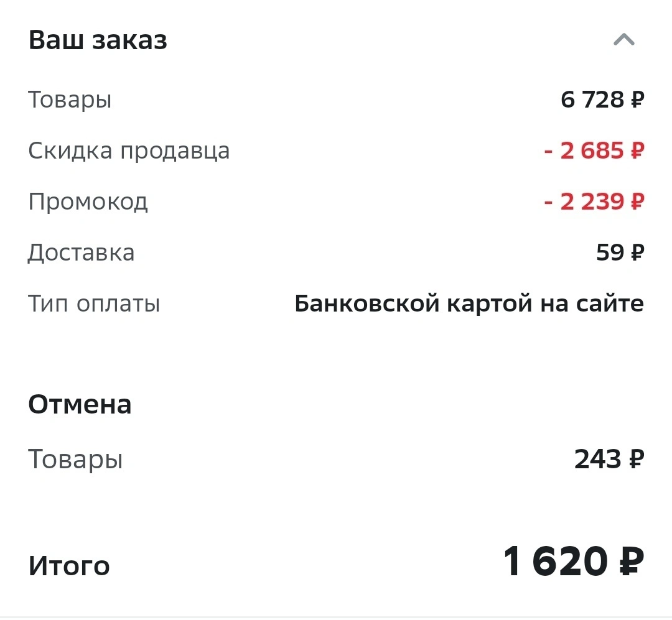Click the Скидка продавца label
Image resolution: width=672 pixels, height=620 pixels.
129,151
